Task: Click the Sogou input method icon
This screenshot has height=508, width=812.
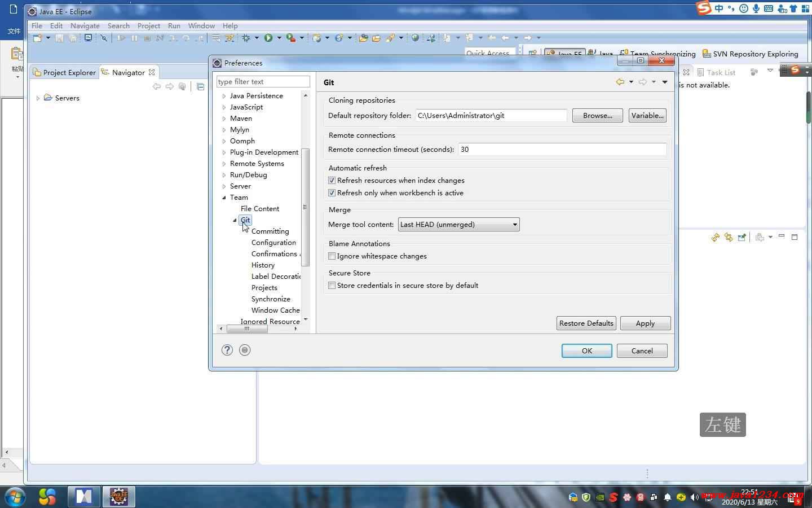Action: (703, 8)
